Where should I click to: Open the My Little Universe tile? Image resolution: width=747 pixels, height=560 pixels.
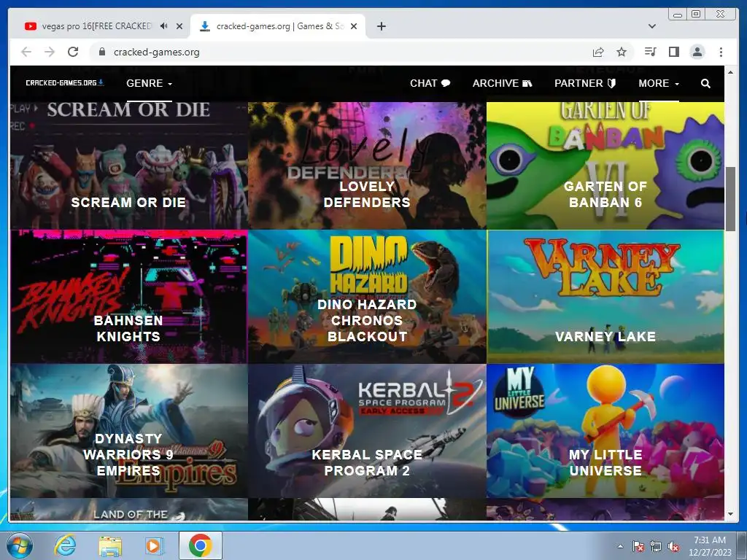[605, 431]
